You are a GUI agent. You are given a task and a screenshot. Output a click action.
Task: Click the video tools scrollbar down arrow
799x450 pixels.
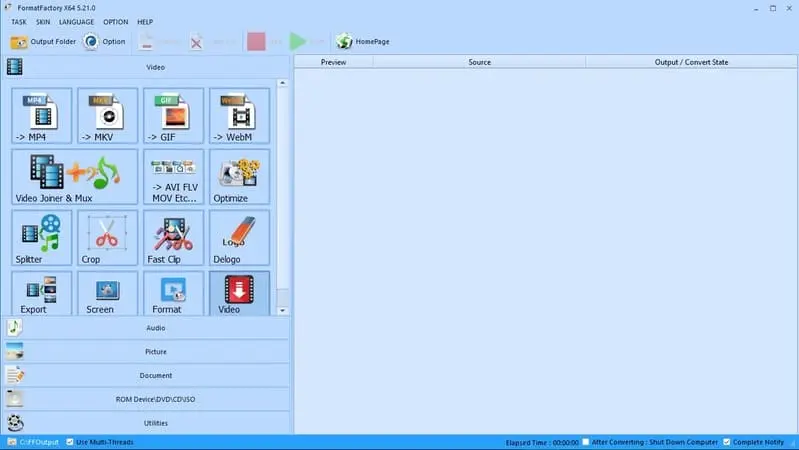pyautogui.click(x=282, y=310)
